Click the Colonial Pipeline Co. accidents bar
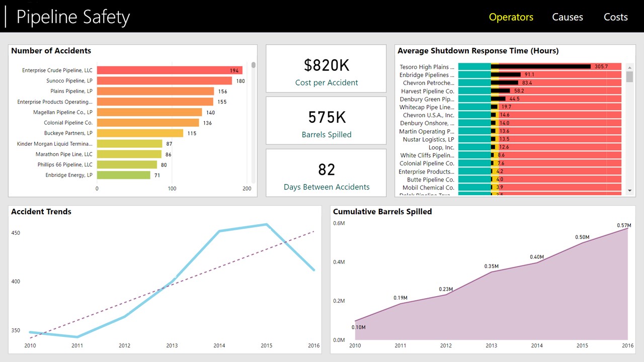This screenshot has height=362, width=644. 148,123
